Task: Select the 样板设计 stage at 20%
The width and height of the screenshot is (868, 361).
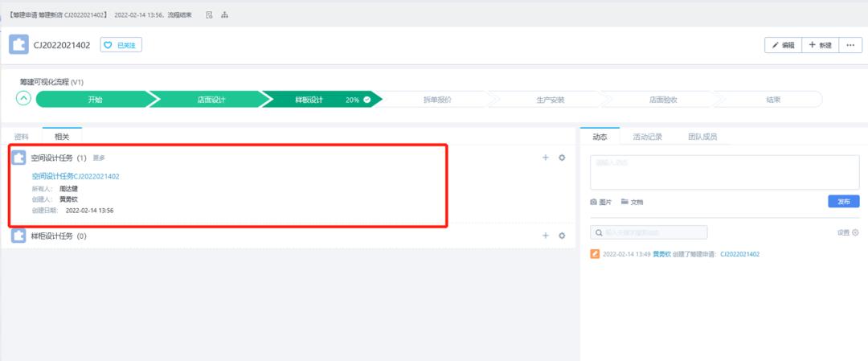Action: pos(321,100)
